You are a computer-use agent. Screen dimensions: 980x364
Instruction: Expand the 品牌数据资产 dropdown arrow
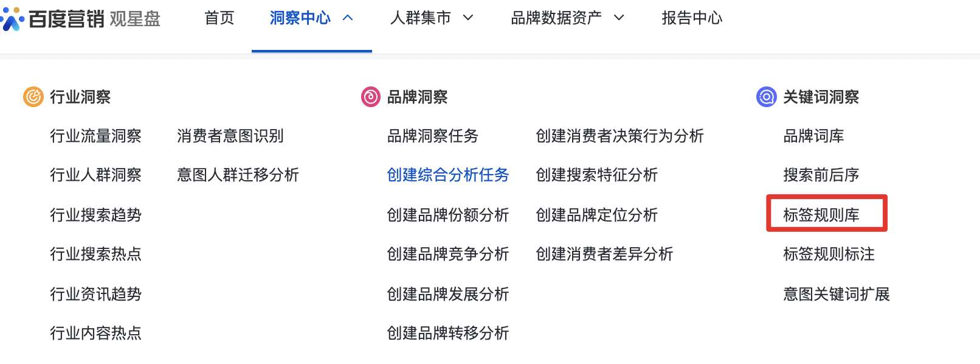tap(619, 18)
